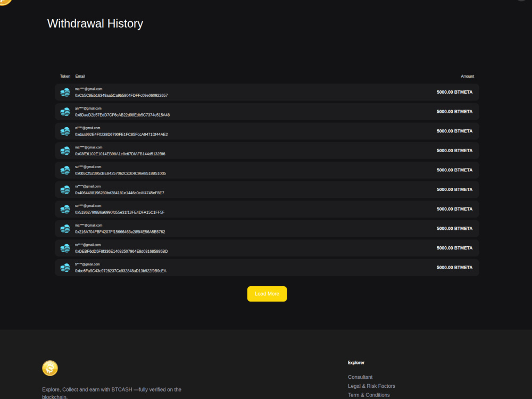Image resolution: width=532 pixels, height=399 pixels.
Task: Click 5000.00 BTMETA amount in the vi****@gmail.com row
Action: pyautogui.click(x=455, y=131)
